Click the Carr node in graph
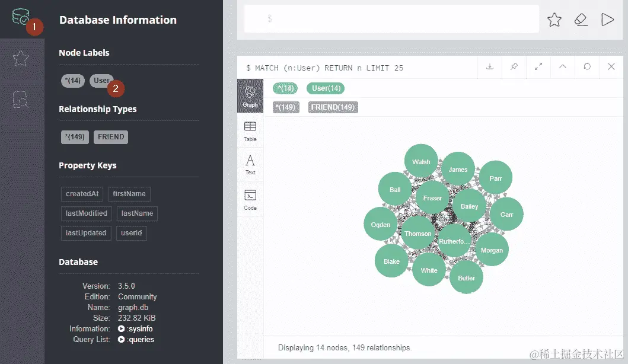Image resolution: width=628 pixels, height=364 pixels. click(506, 214)
